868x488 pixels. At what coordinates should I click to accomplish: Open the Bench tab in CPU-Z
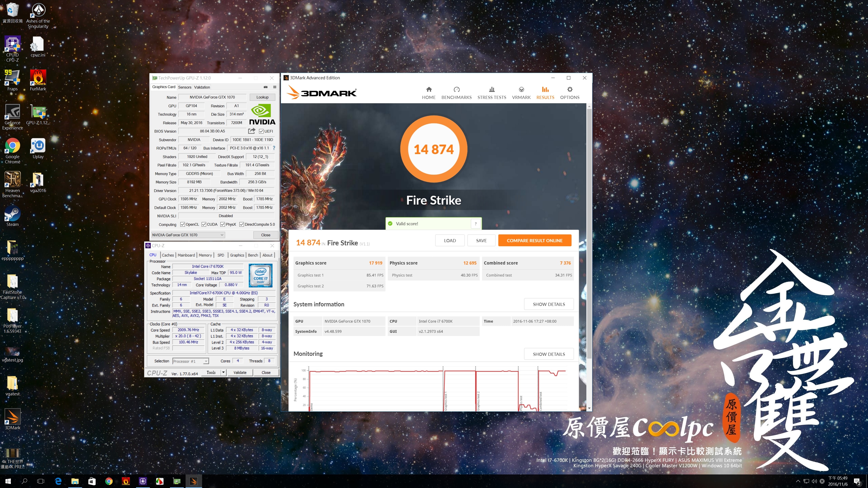[253, 255]
